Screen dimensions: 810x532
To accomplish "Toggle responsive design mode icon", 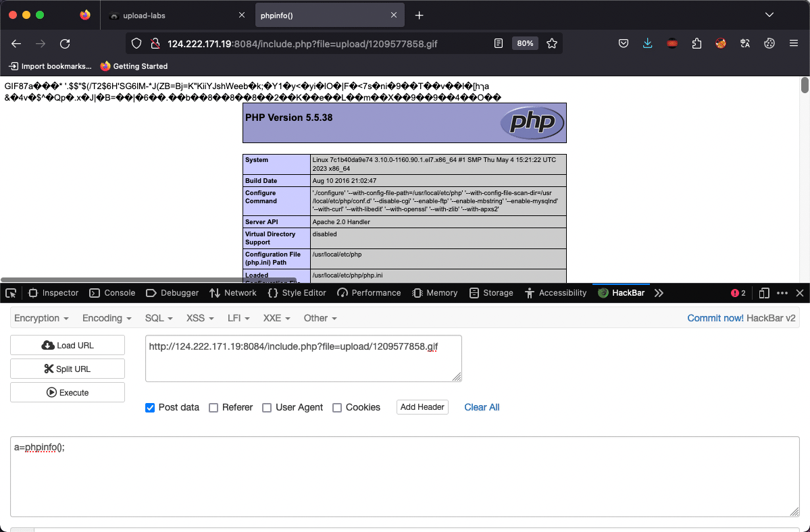I will 764,293.
